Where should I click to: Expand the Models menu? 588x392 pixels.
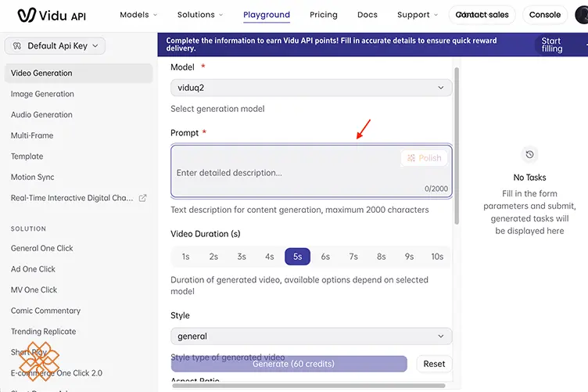[138, 15]
